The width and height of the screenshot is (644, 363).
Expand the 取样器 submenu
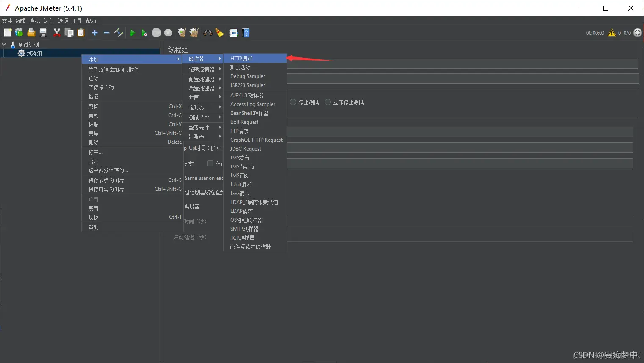point(203,59)
